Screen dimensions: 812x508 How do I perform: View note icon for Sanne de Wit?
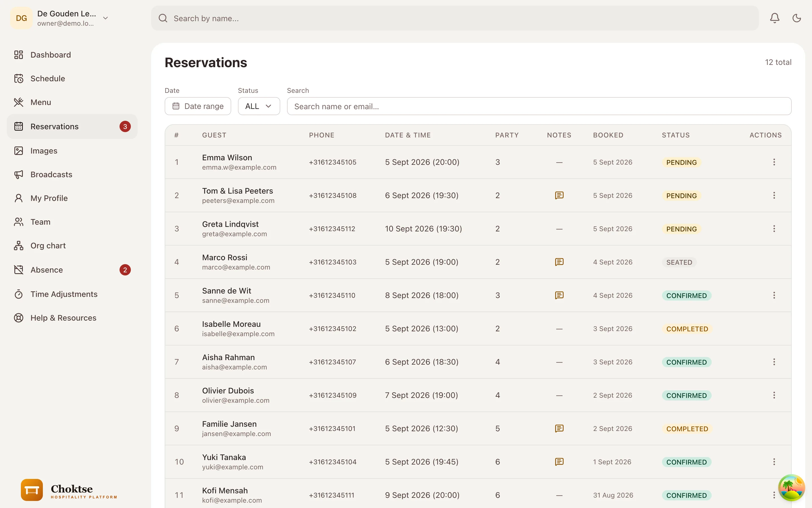559,295
